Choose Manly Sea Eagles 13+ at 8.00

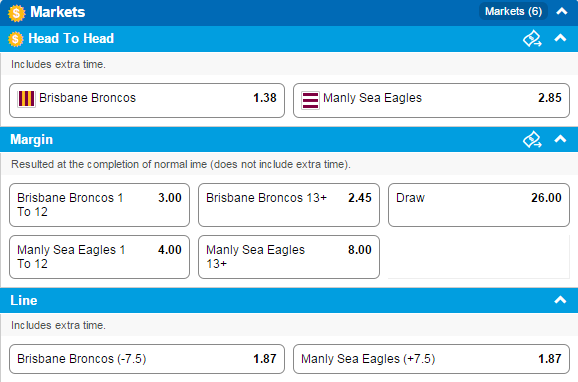[x=289, y=257]
